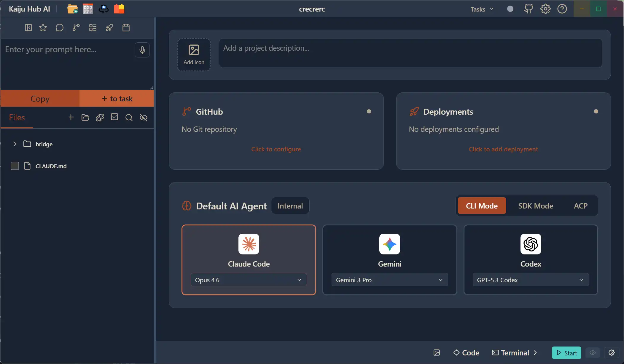
Task: Click the + to task button
Action: pyautogui.click(x=117, y=98)
